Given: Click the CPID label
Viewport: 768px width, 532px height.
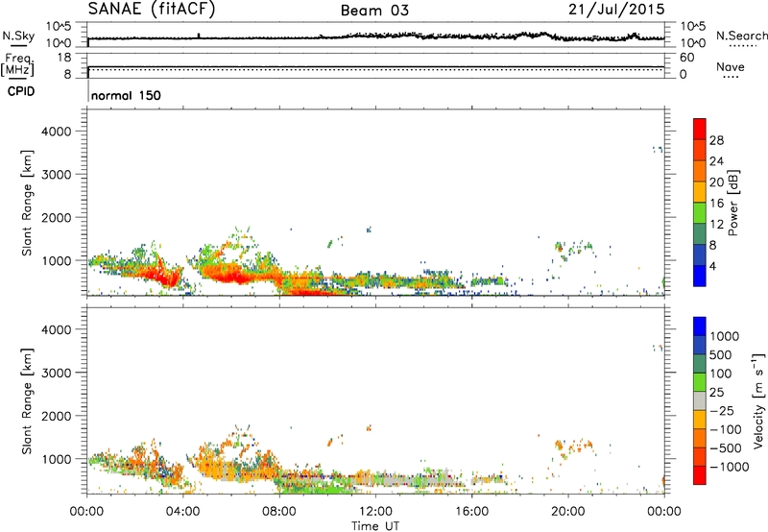Looking at the screenshot, I should [x=21, y=91].
